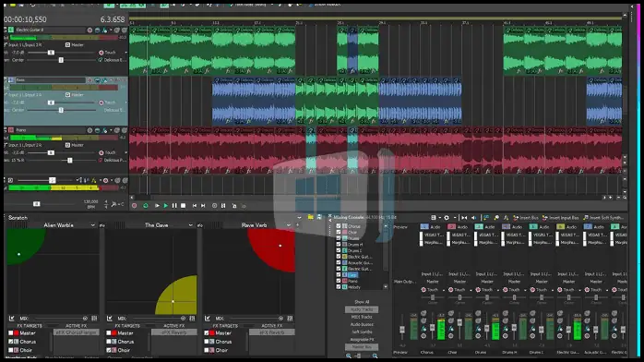
Task: Zoom in magnifier in Mixing Console
Action: click(375, 356)
